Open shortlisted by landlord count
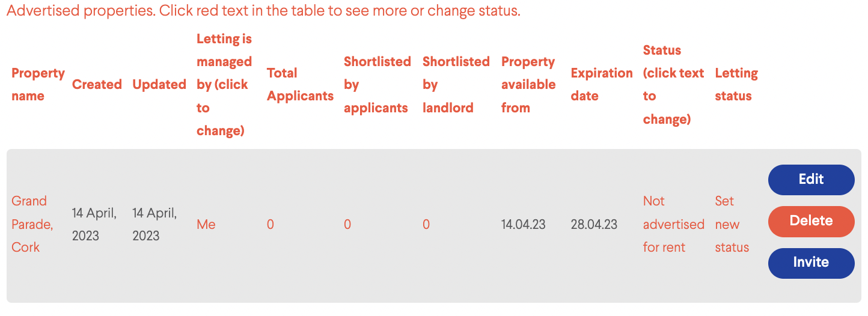This screenshot has width=868, height=316. (426, 225)
